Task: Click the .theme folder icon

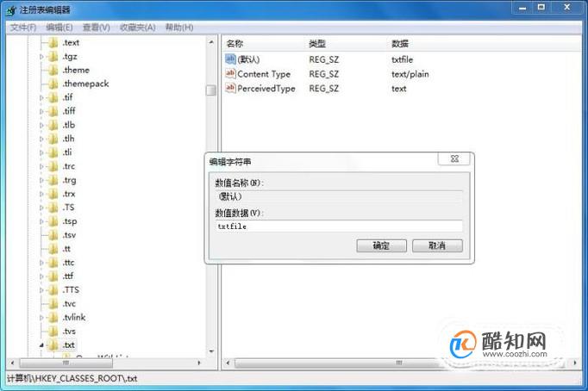Action: 53,70
